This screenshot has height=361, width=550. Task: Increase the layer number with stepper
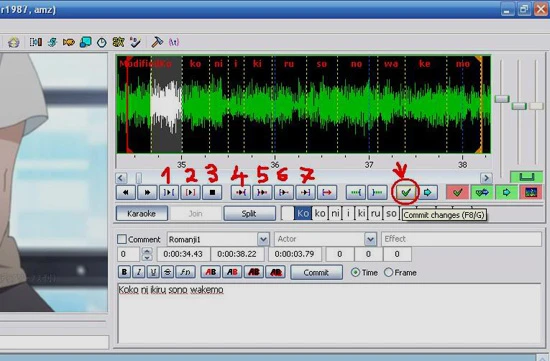147,250
